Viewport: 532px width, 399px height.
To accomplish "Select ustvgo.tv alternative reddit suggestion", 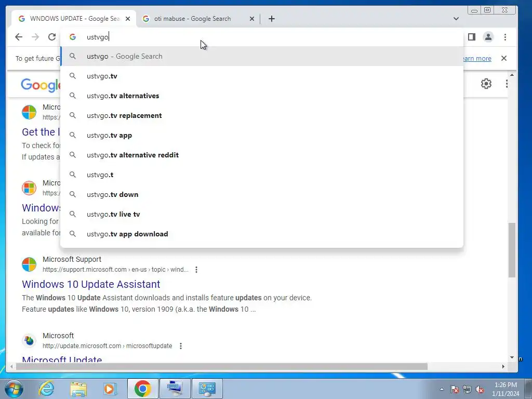I will 262,155.
